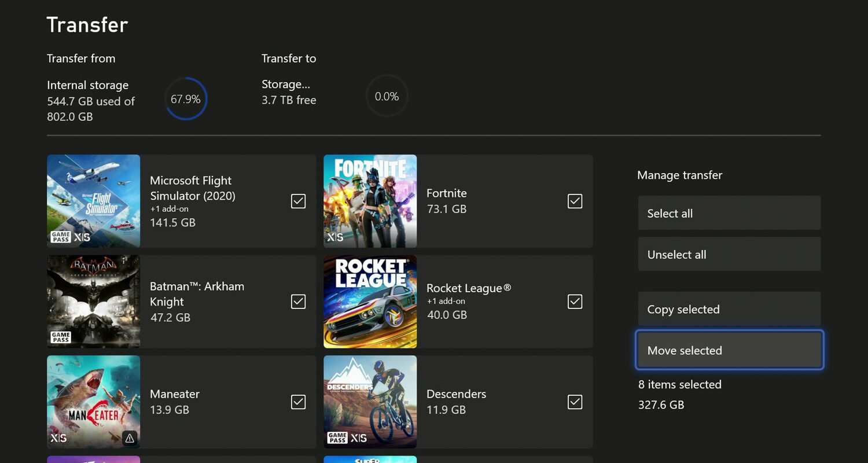Click the Transfer page title

(87, 25)
